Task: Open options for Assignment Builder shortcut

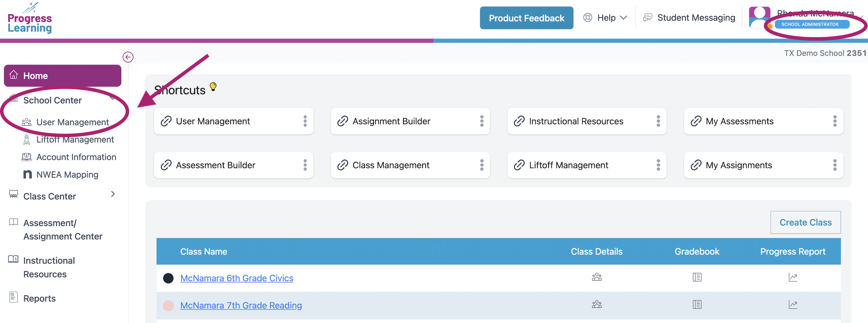Action: (482, 121)
